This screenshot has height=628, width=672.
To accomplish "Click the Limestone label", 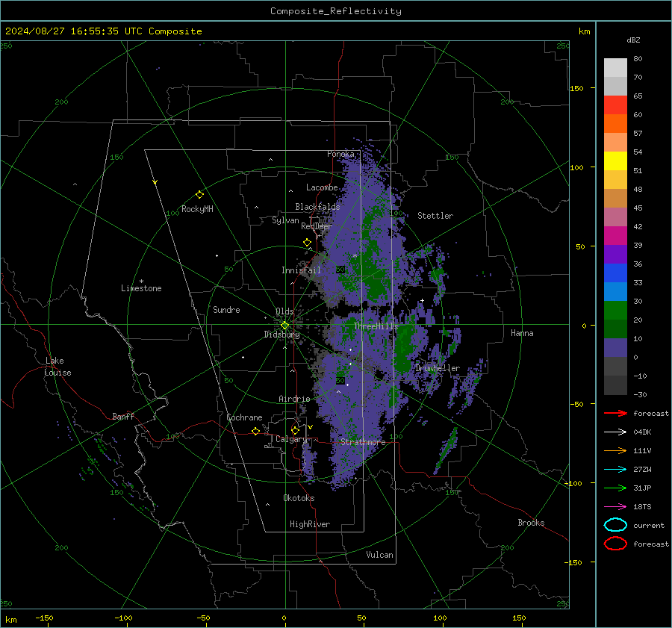I will pyautogui.click(x=141, y=288).
